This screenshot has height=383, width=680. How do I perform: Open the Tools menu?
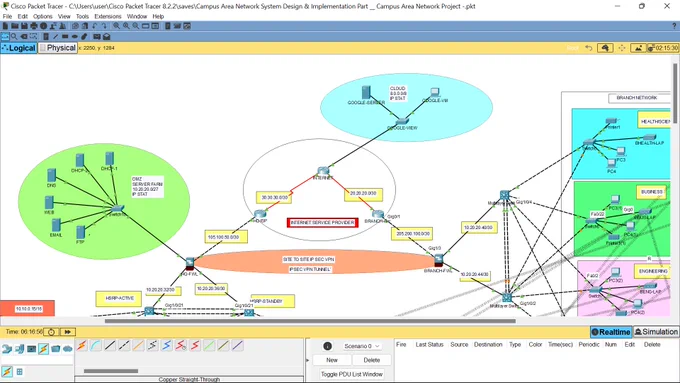(x=82, y=16)
